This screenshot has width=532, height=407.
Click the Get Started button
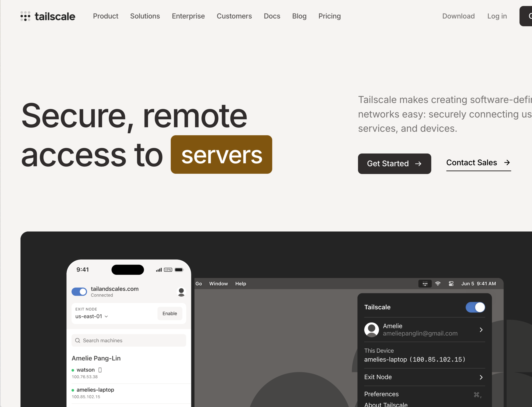pyautogui.click(x=394, y=164)
